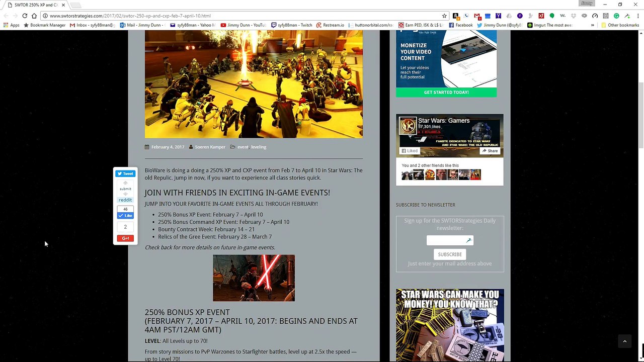Open the Jimmy Dunn - YouTube bookmark
644x362 pixels.
coord(244,25)
